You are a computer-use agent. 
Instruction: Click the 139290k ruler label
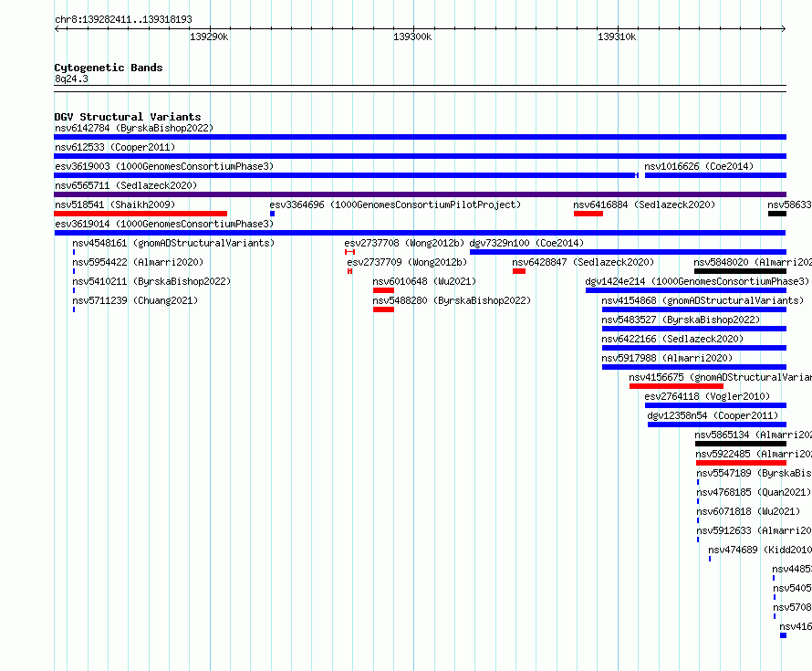[x=209, y=37]
